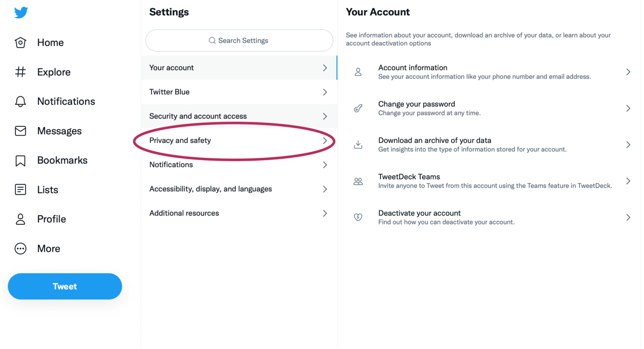
Task: Expand Accessibility, display, and languages chevron
Action: [x=325, y=189]
